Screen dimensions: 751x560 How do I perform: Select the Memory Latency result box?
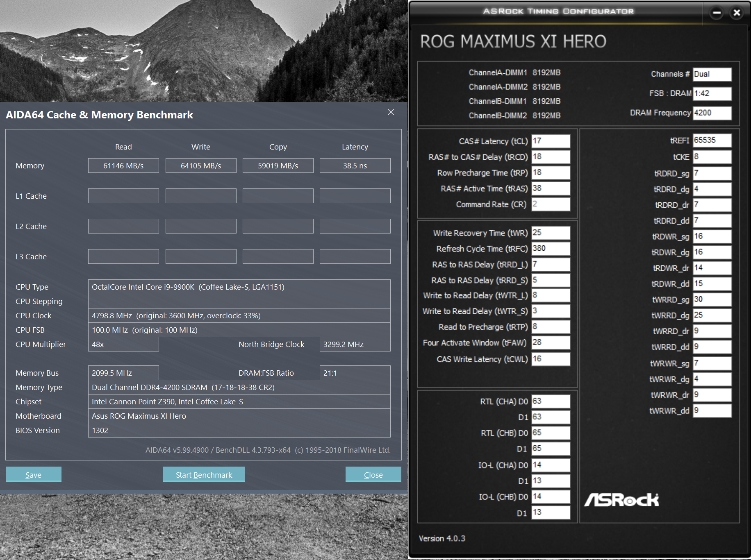pos(355,166)
